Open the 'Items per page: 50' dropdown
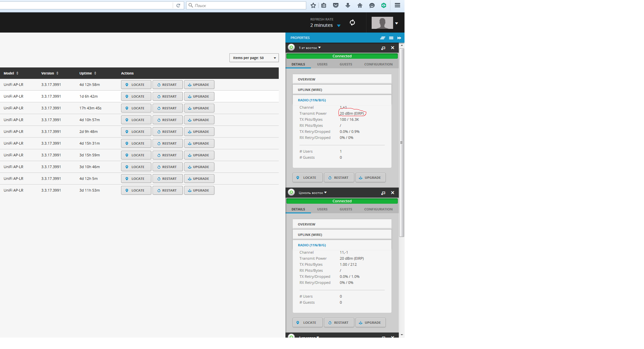Image resolution: width=644 pixels, height=349 pixels. click(254, 58)
